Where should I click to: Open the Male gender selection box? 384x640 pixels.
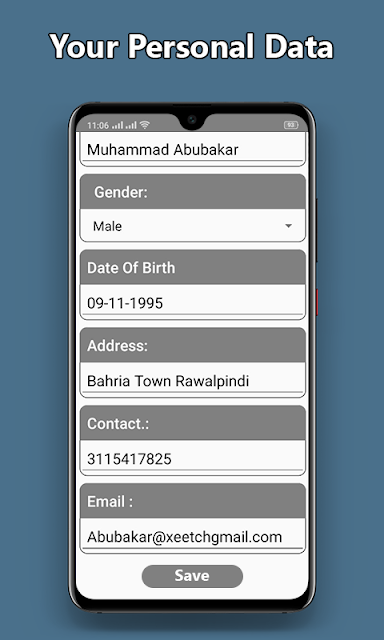(x=193, y=226)
